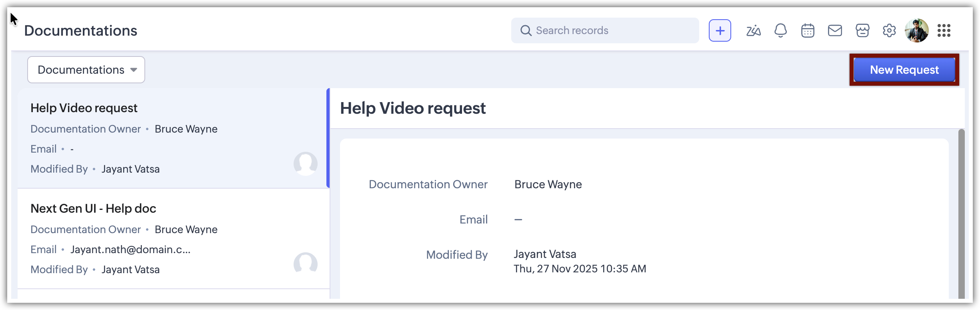The width and height of the screenshot is (980, 310).
Task: Open the mail envelope icon
Action: pos(835,30)
